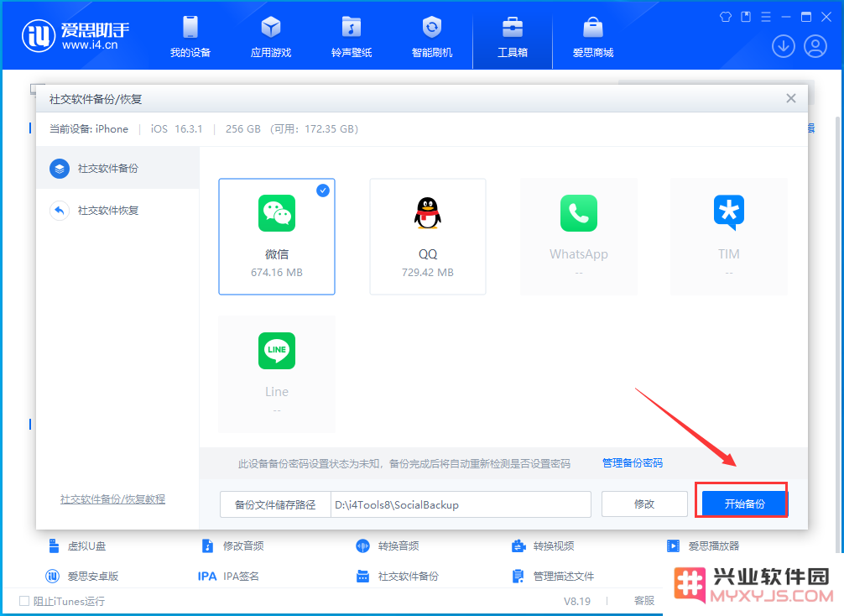Image resolution: width=844 pixels, height=616 pixels.
Task: Click the iOS 16.3.1 version text
Action: (x=176, y=128)
